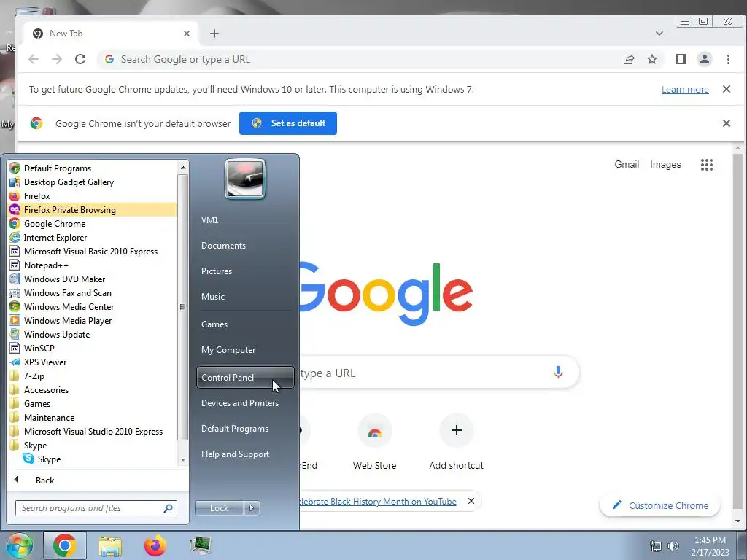
Task: Go forward in Chrome navigation
Action: point(57,59)
